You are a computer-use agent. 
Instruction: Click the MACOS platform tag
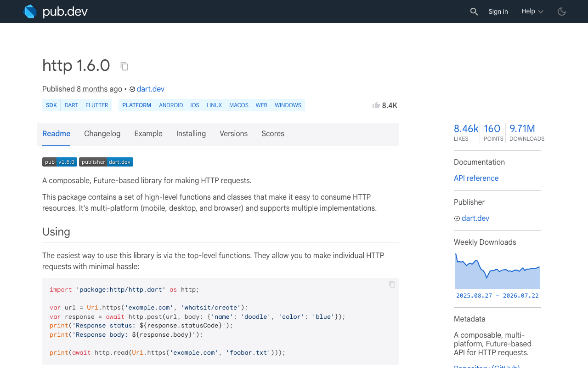tap(239, 105)
